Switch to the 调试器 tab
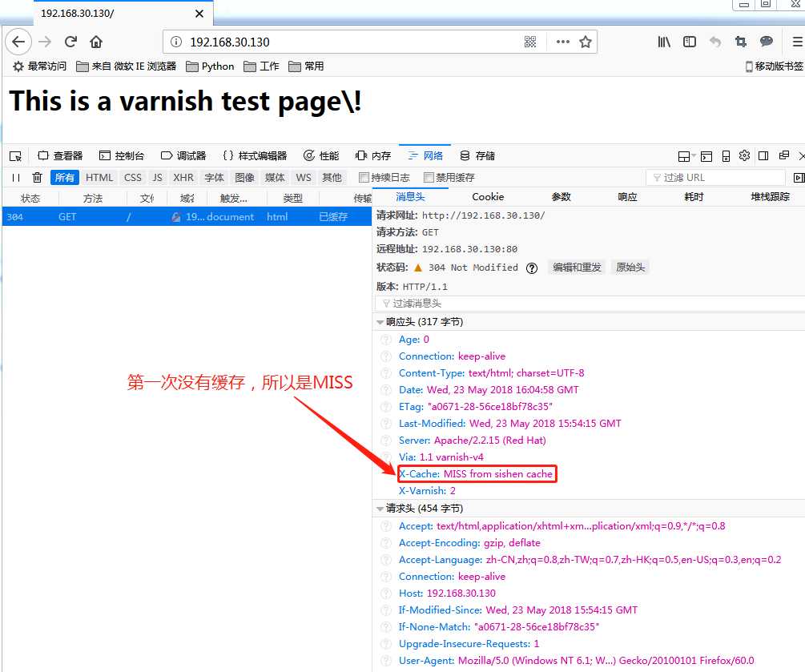 183,156
